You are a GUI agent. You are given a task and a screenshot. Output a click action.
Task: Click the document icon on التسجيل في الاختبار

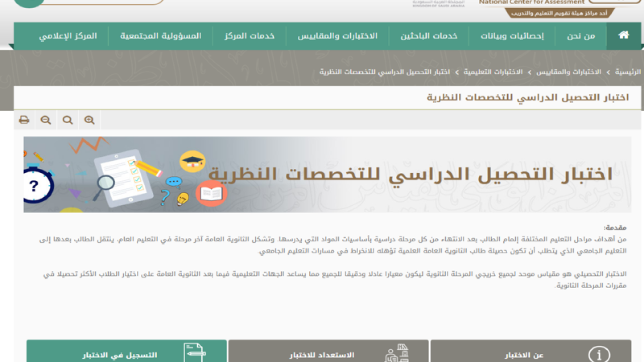point(194,353)
